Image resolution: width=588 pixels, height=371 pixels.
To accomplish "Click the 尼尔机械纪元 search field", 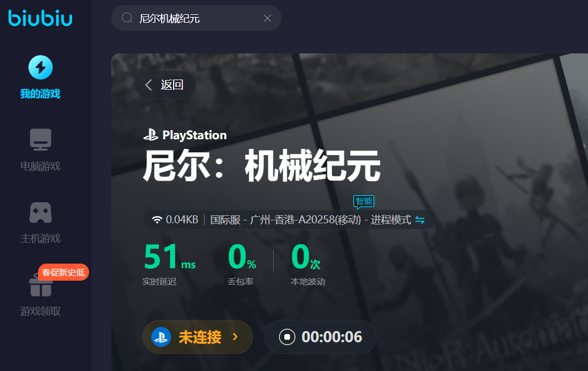I will point(196,18).
